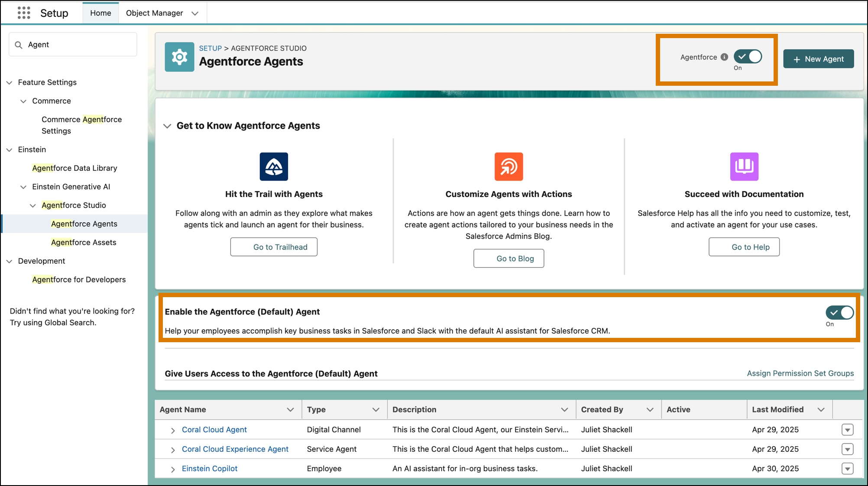This screenshot has width=868, height=486.
Task: Expand the Einstein Copilot row
Action: [x=173, y=469]
